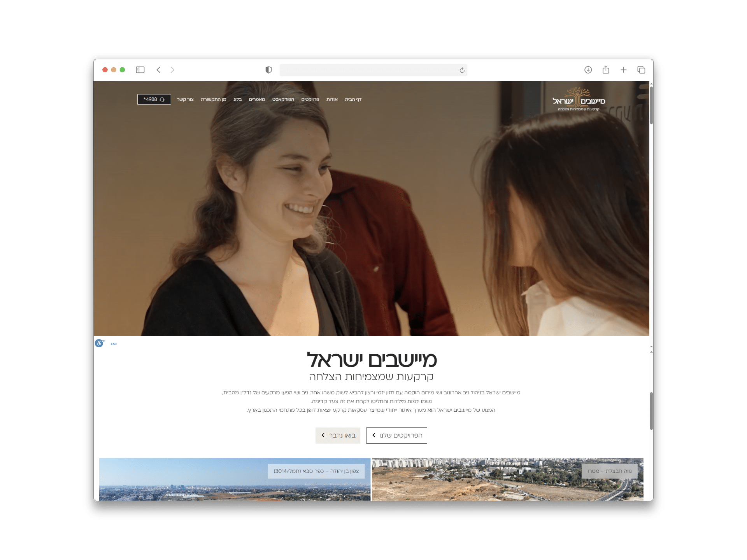
Task: Click the headset icon inside the *4988 button
Action: pyautogui.click(x=162, y=99)
